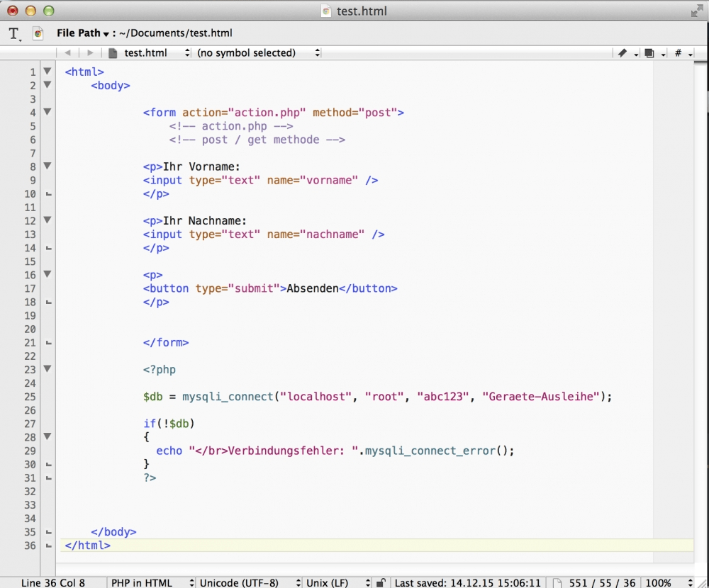This screenshot has height=588, width=709.
Task: Click the Ihr Nachname: text
Action: point(204,221)
